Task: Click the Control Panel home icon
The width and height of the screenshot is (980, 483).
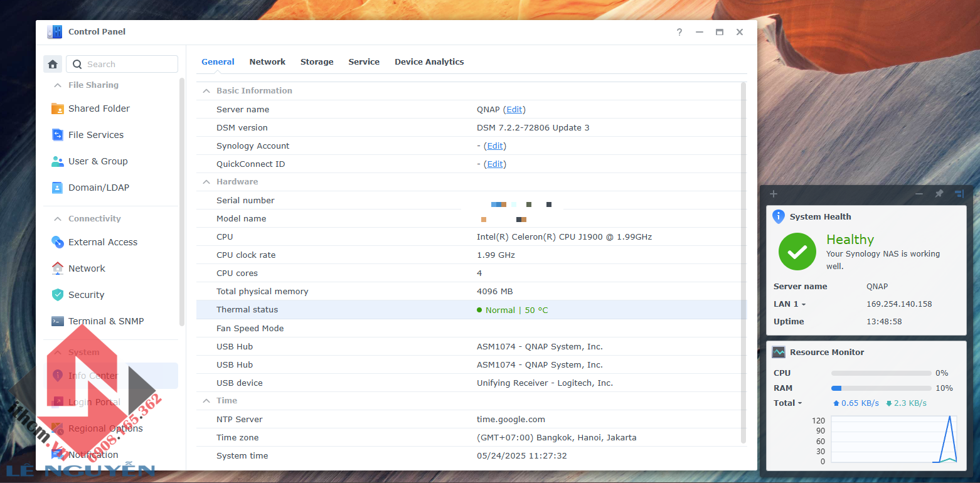Action: (53, 64)
